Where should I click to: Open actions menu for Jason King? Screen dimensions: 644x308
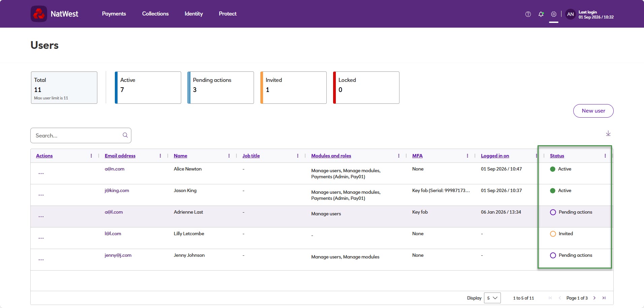click(41, 195)
